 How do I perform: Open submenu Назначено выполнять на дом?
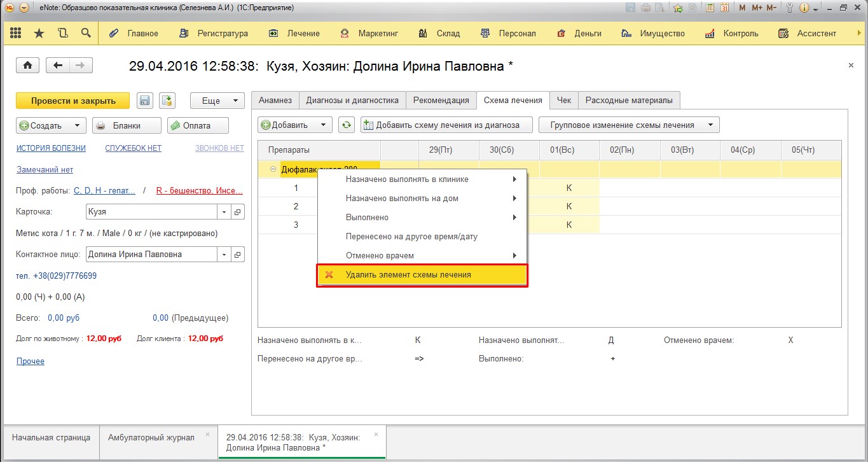tap(422, 199)
